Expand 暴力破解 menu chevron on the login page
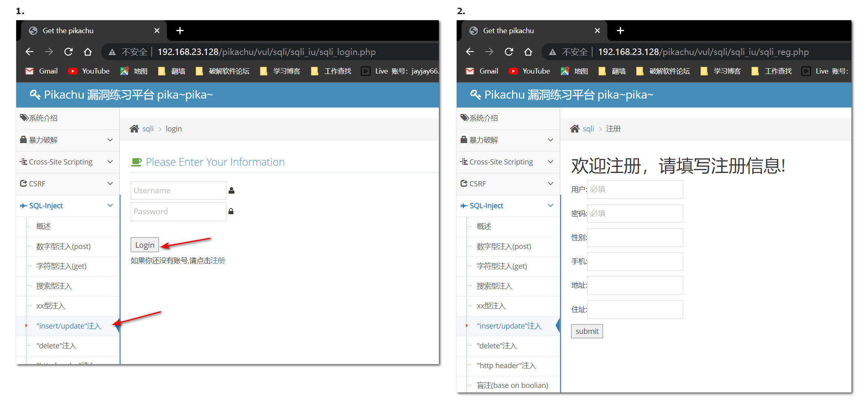 pyautogui.click(x=110, y=140)
